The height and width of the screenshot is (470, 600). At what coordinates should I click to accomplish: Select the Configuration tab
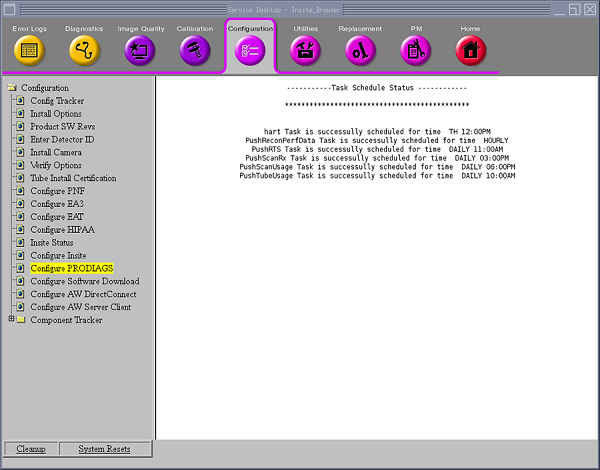coord(250,48)
